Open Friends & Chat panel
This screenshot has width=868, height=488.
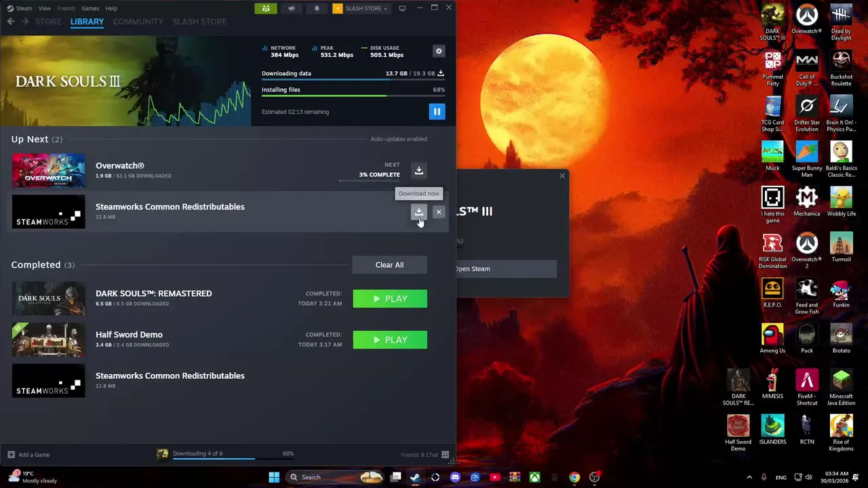425,455
